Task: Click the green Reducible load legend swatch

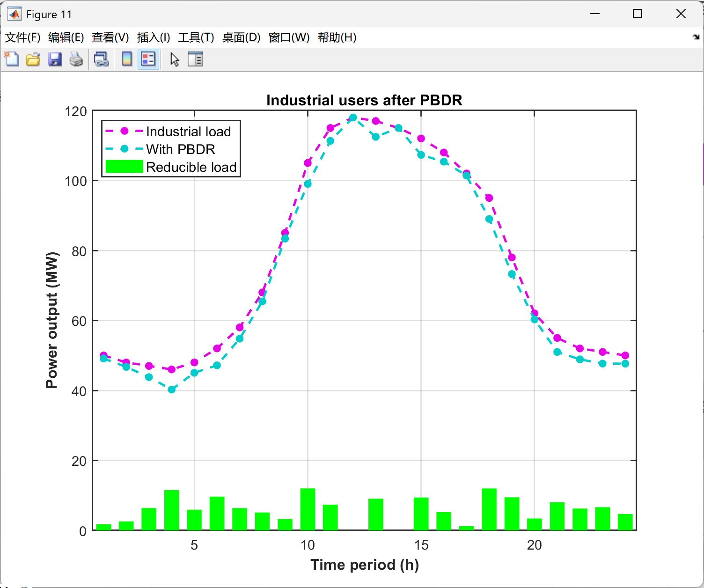Action: [125, 167]
